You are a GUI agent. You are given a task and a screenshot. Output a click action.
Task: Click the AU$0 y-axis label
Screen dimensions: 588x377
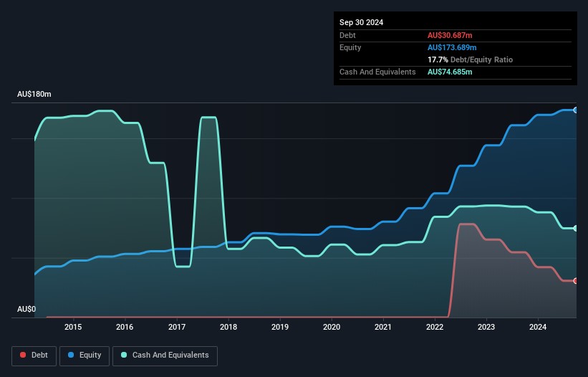pos(26,310)
